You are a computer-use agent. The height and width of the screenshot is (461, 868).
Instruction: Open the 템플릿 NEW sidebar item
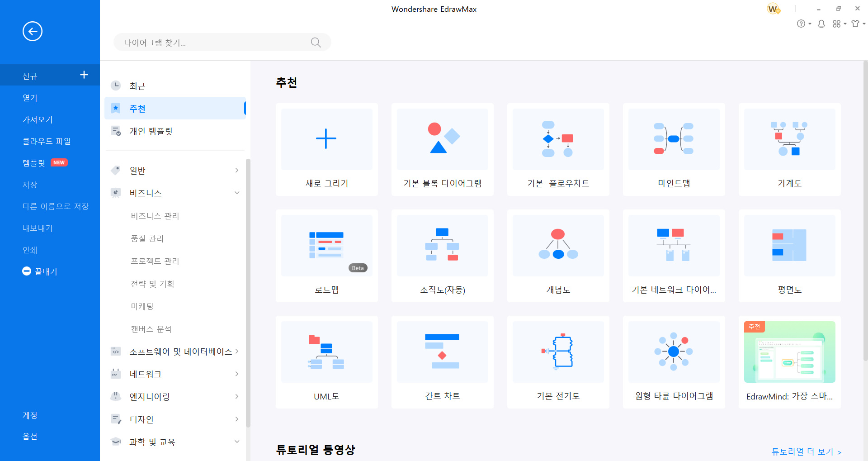[34, 163]
